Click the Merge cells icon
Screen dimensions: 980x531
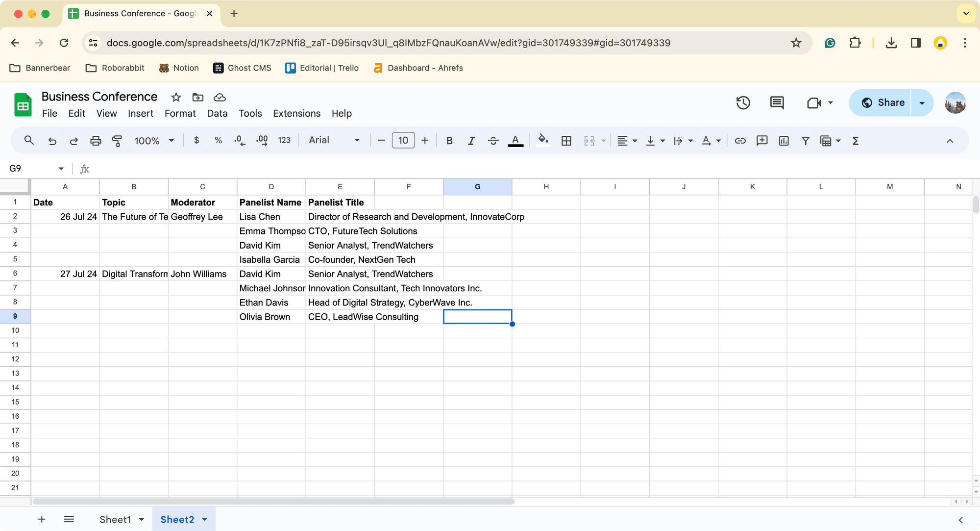tap(588, 140)
